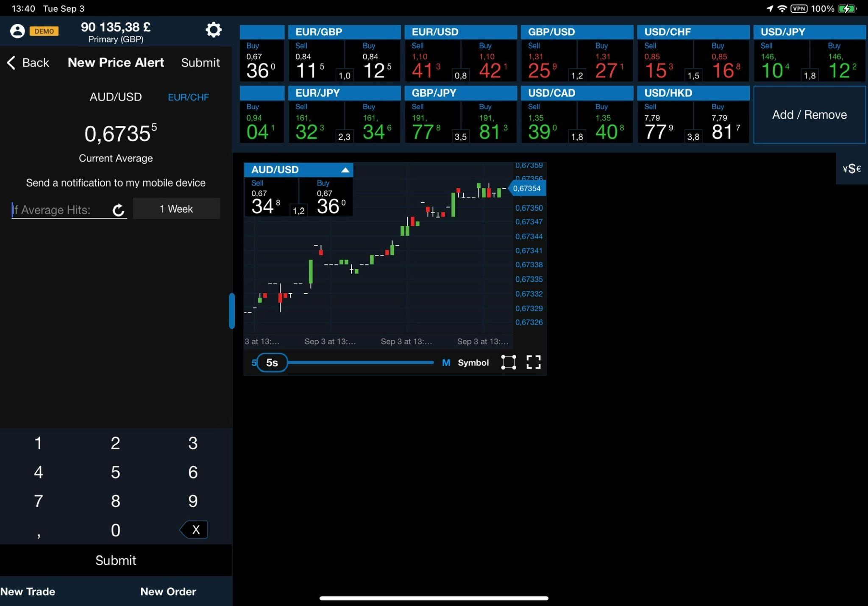
Task: Tap the account profile icon
Action: [x=17, y=31]
